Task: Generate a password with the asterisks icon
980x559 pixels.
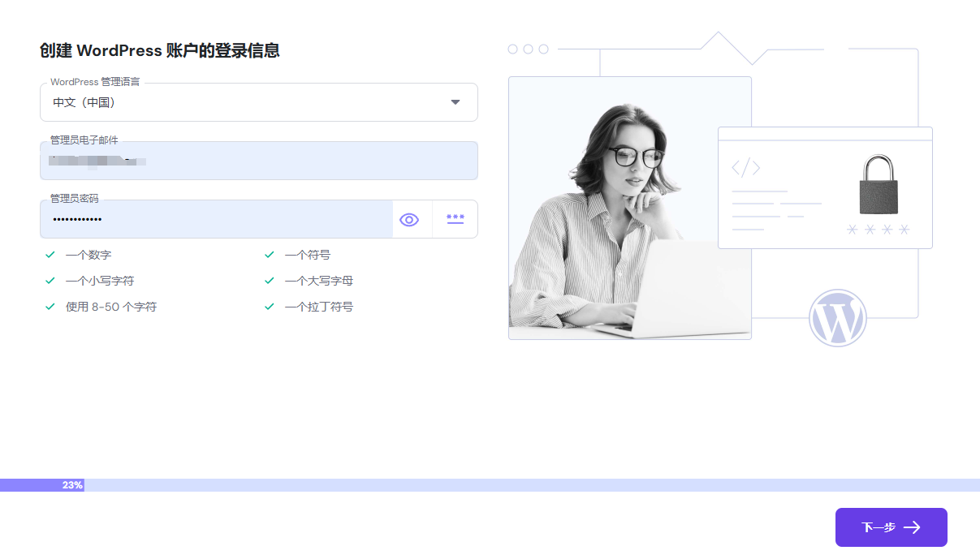Action: point(455,219)
